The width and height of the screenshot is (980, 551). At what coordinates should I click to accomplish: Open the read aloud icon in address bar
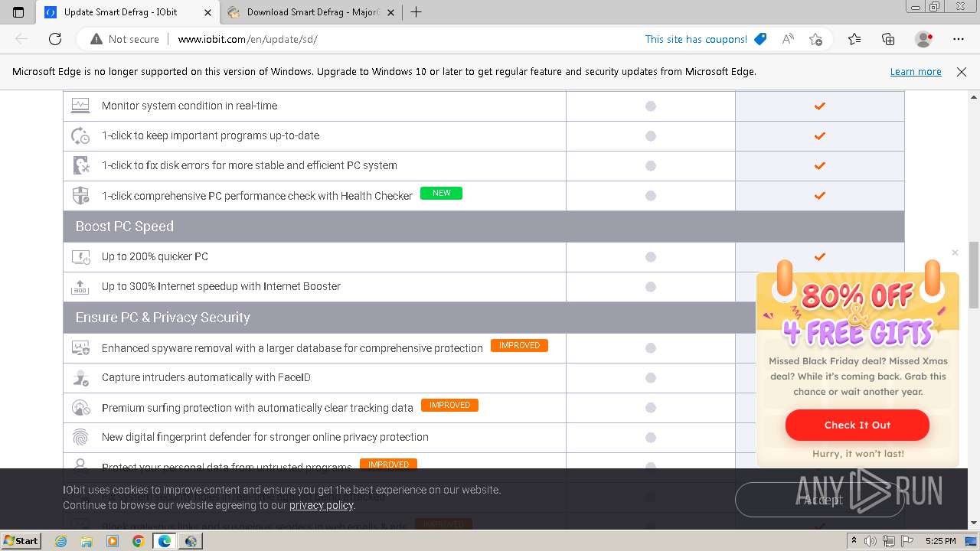coord(788,39)
